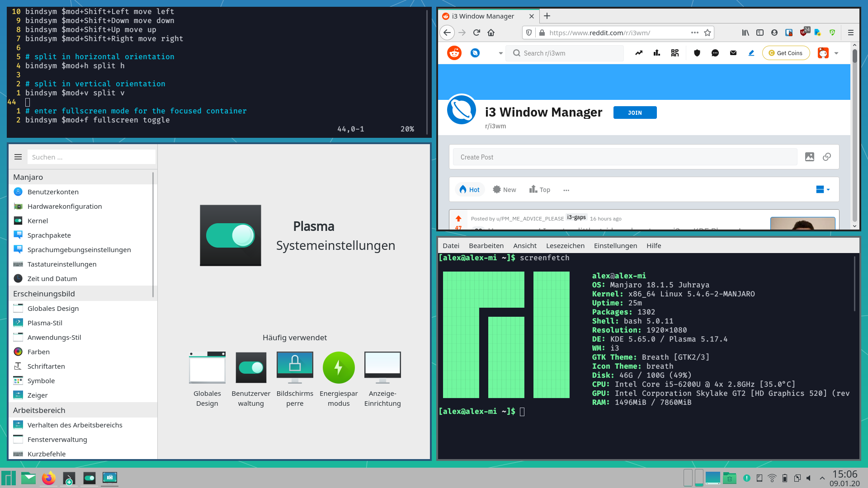Open the Einstellungen menu in Konsole

pyautogui.click(x=615, y=246)
